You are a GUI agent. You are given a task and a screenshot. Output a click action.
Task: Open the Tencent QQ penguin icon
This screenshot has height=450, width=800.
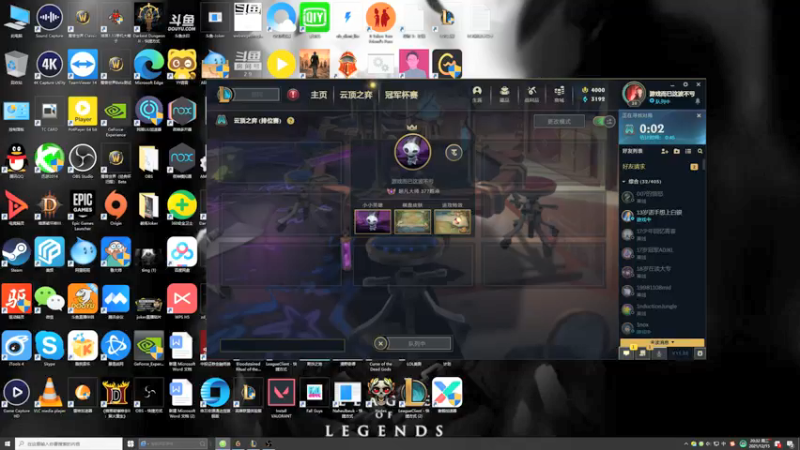point(16,160)
